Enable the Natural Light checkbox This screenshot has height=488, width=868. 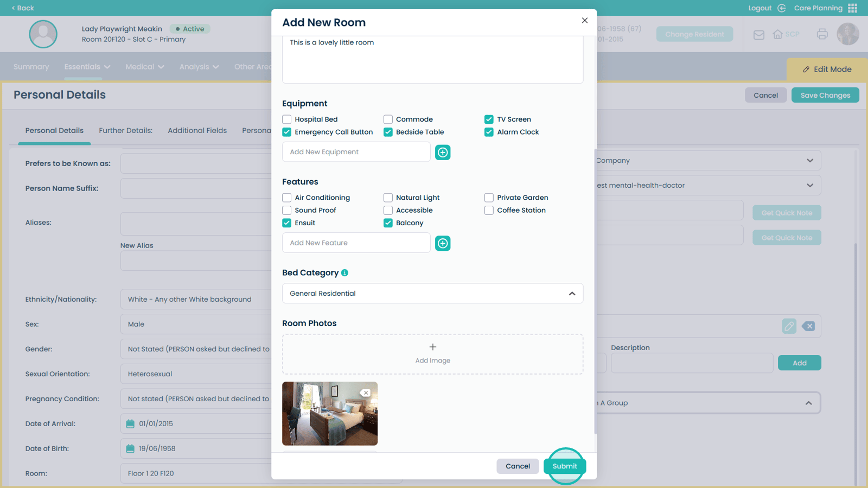point(388,198)
